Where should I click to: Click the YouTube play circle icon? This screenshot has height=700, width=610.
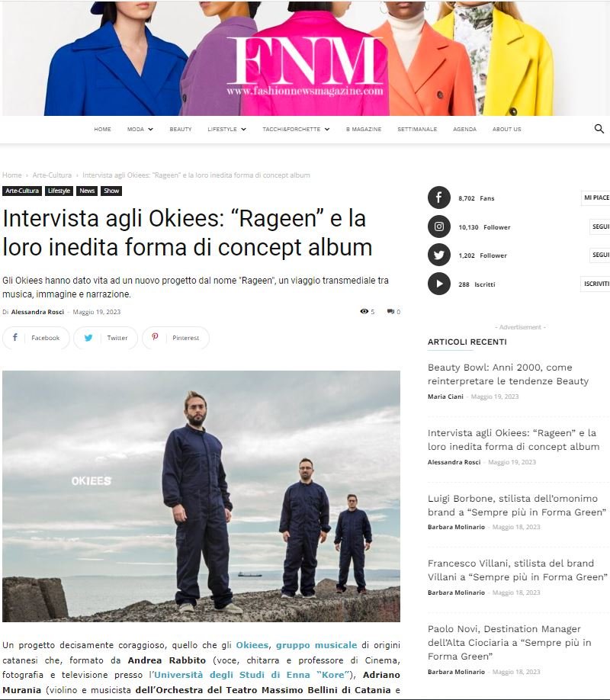439,284
